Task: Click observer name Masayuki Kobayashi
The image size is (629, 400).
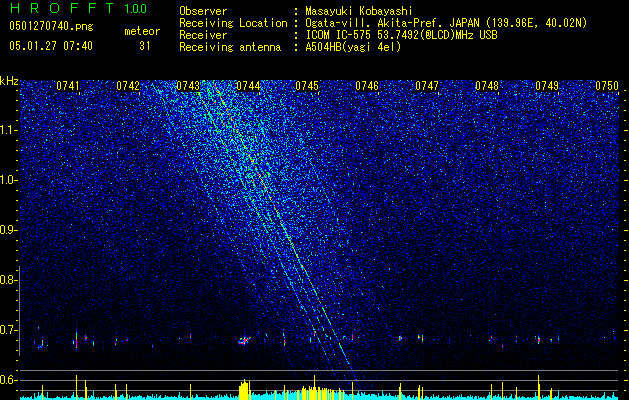Action: pyautogui.click(x=359, y=11)
